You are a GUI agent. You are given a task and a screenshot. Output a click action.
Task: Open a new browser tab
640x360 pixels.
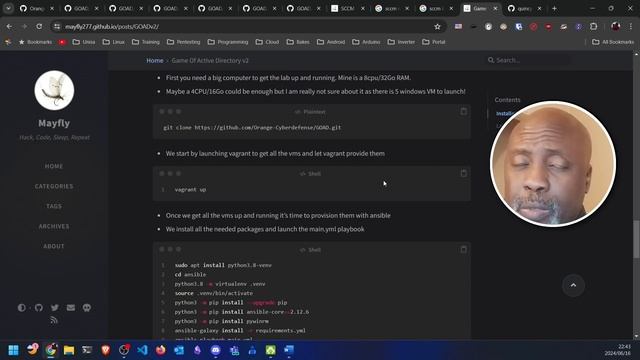pyautogui.click(x=554, y=8)
